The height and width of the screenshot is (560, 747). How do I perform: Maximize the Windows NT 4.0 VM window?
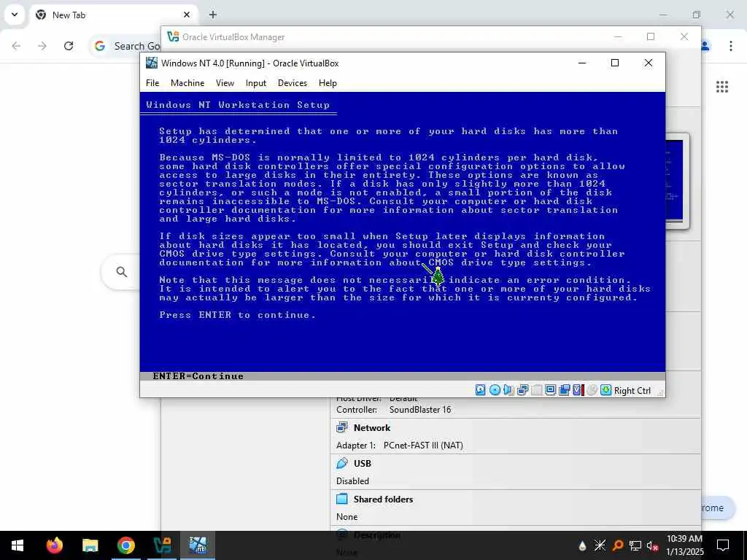coord(614,63)
